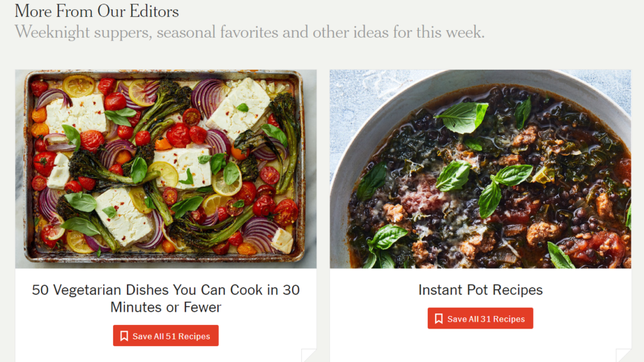Click the number 31 on the save button

(484, 319)
